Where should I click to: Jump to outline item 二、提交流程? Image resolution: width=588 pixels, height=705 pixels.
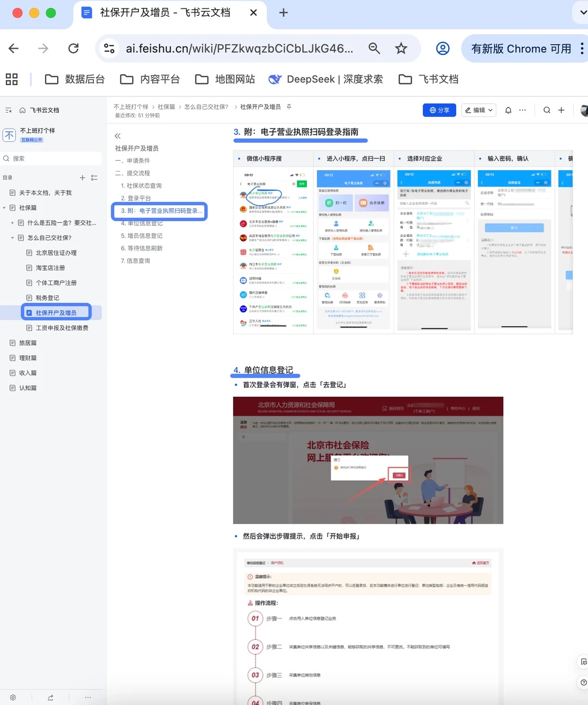coord(132,173)
